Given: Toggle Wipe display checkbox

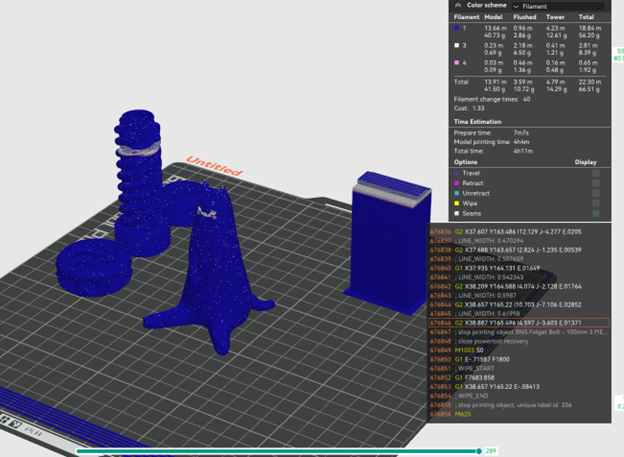Looking at the screenshot, I should click(596, 203).
